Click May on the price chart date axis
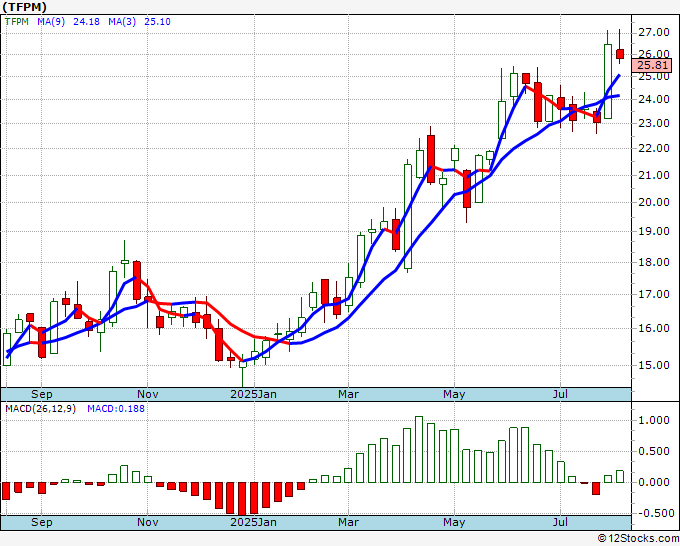This screenshot has width=680, height=546. pyautogui.click(x=454, y=394)
